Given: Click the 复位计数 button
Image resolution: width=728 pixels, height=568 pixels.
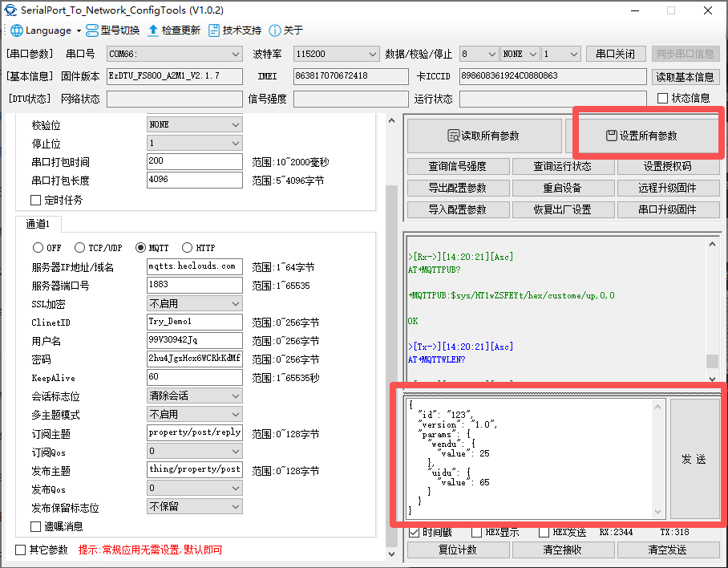Looking at the screenshot, I should 458,550.
